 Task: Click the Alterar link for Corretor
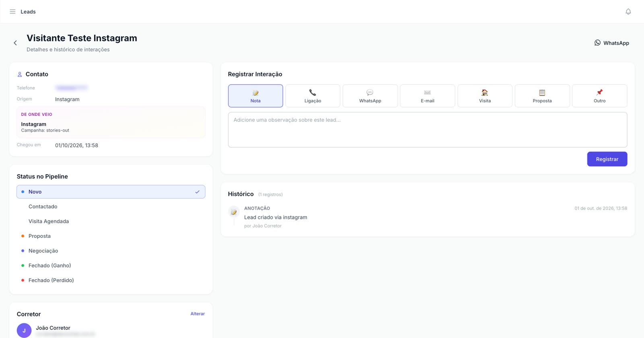coord(198,314)
